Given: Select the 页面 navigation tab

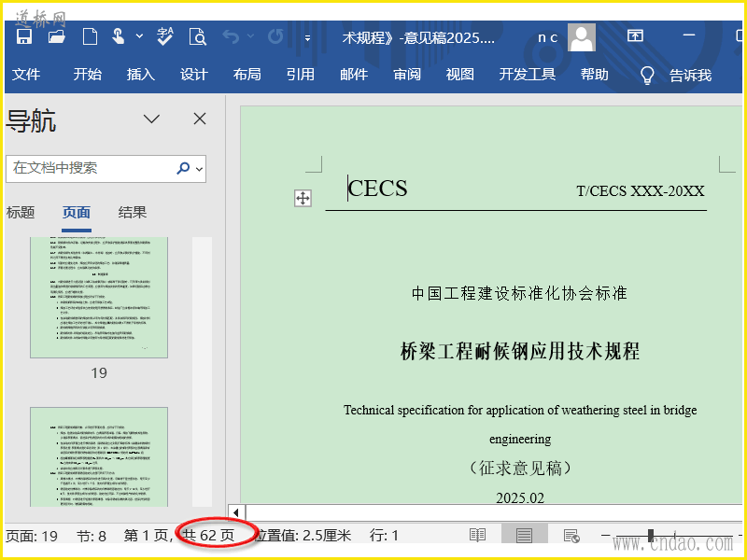Looking at the screenshot, I should click(x=77, y=213).
